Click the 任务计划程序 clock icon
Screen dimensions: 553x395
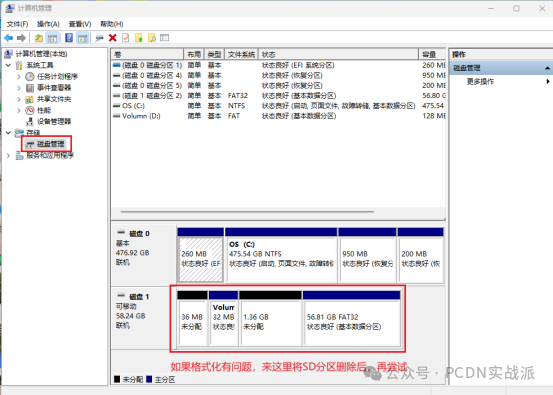(x=30, y=77)
